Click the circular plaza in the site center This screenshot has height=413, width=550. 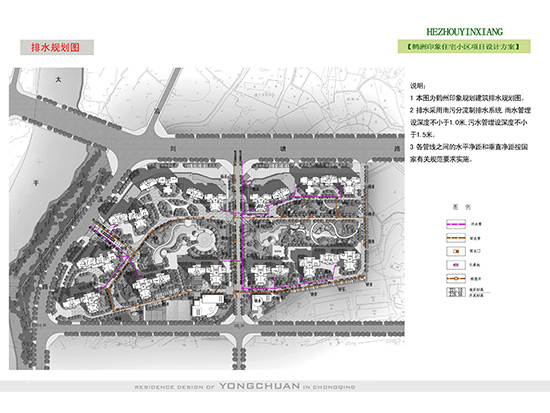point(206,240)
